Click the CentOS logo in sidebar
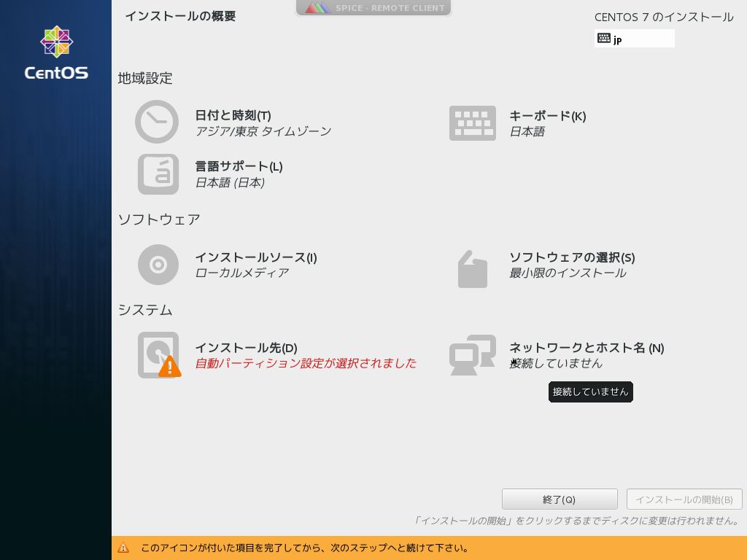This screenshot has height=560, width=747. tap(55, 51)
